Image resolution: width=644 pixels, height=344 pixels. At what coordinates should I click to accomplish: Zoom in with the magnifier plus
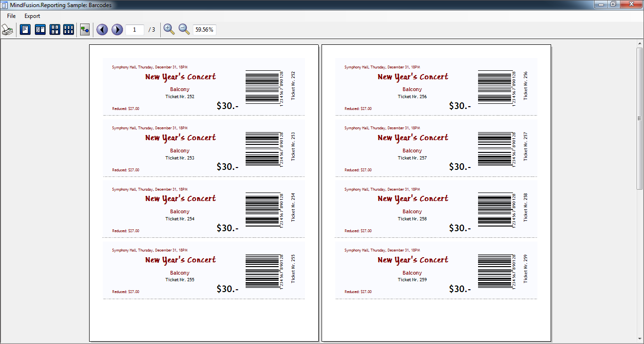(169, 30)
